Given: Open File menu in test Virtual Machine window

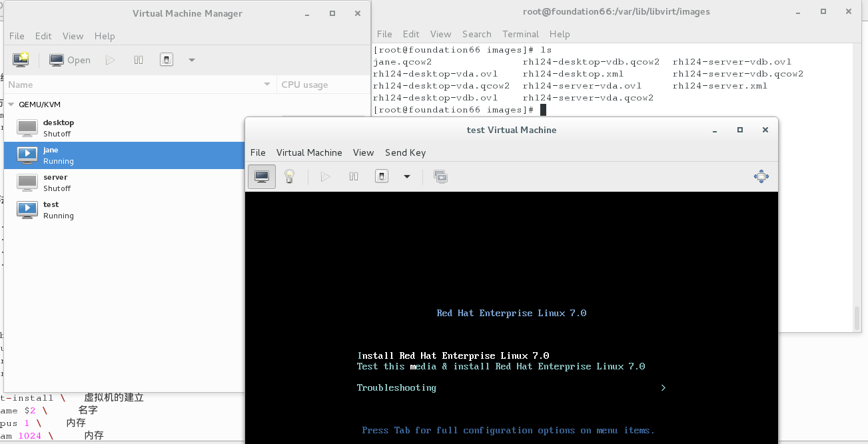Looking at the screenshot, I should [x=258, y=152].
